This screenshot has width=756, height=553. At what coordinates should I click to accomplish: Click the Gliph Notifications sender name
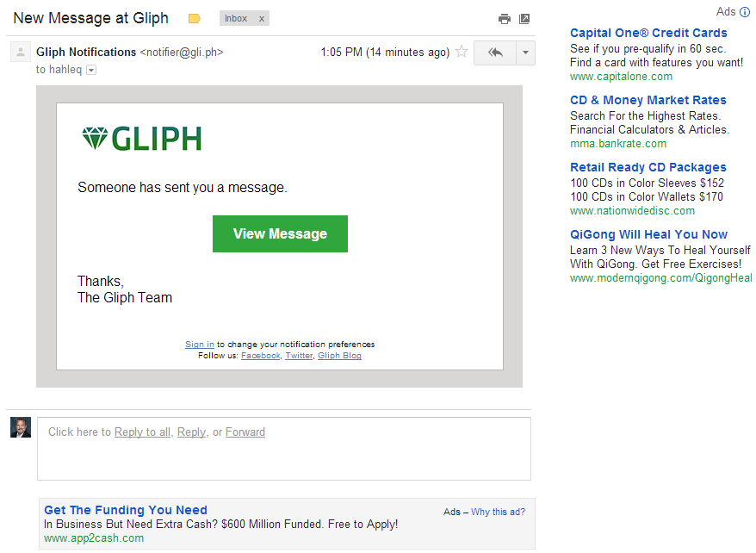pos(86,52)
